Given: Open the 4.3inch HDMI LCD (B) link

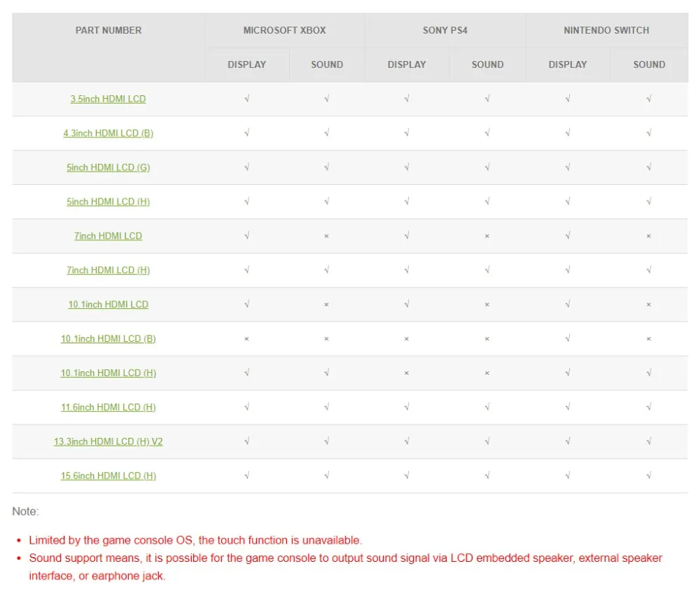Looking at the screenshot, I should tap(108, 133).
